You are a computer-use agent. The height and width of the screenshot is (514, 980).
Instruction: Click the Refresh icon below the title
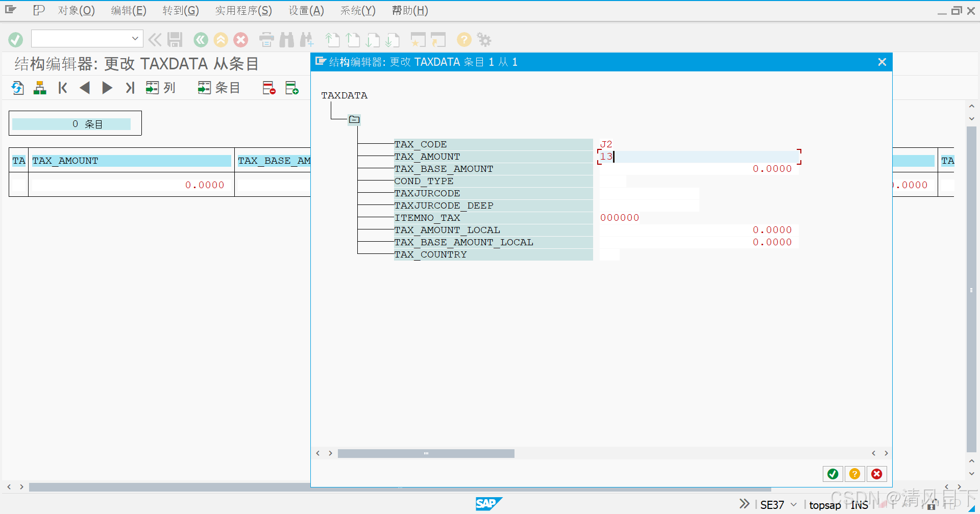[17, 88]
